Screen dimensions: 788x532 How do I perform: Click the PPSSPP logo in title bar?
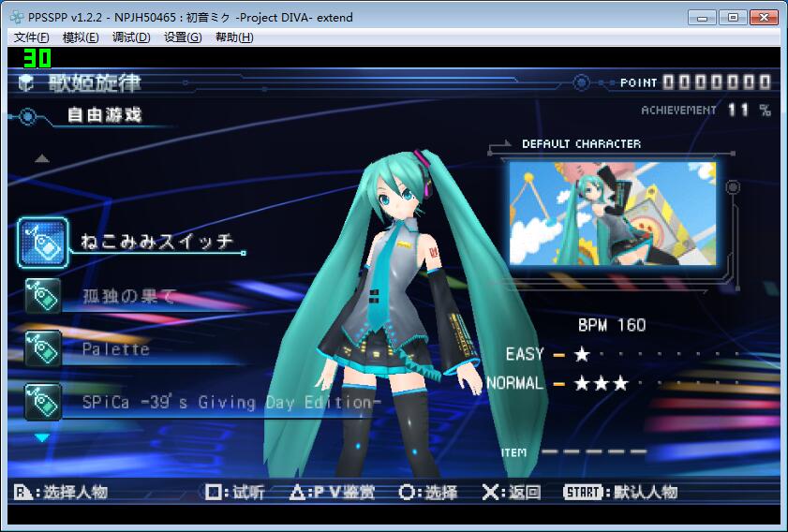tap(16, 17)
